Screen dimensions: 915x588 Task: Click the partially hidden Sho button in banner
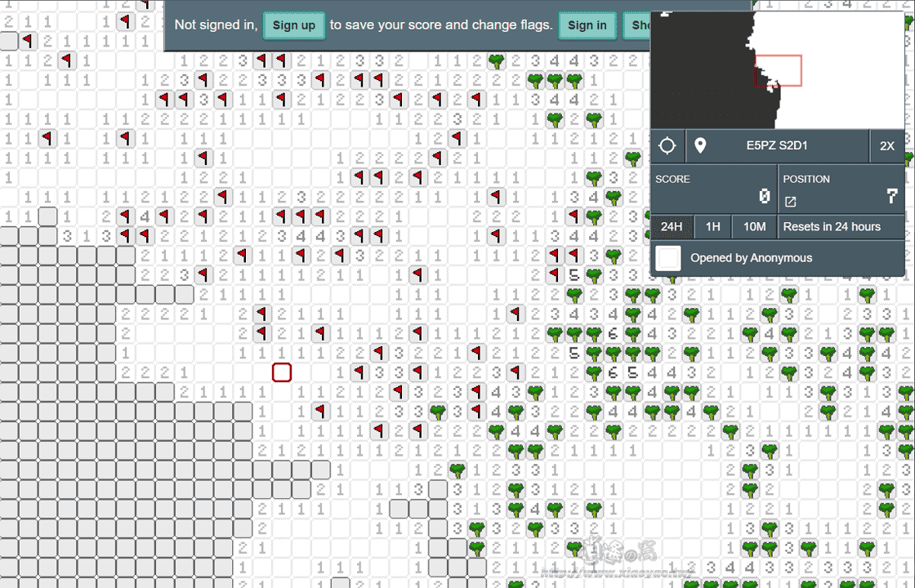tap(636, 25)
